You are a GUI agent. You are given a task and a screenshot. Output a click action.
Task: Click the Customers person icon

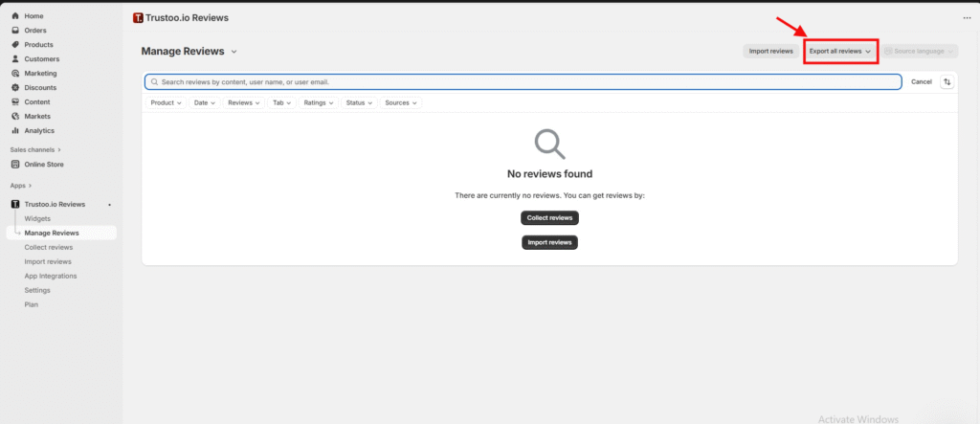tap(15, 59)
